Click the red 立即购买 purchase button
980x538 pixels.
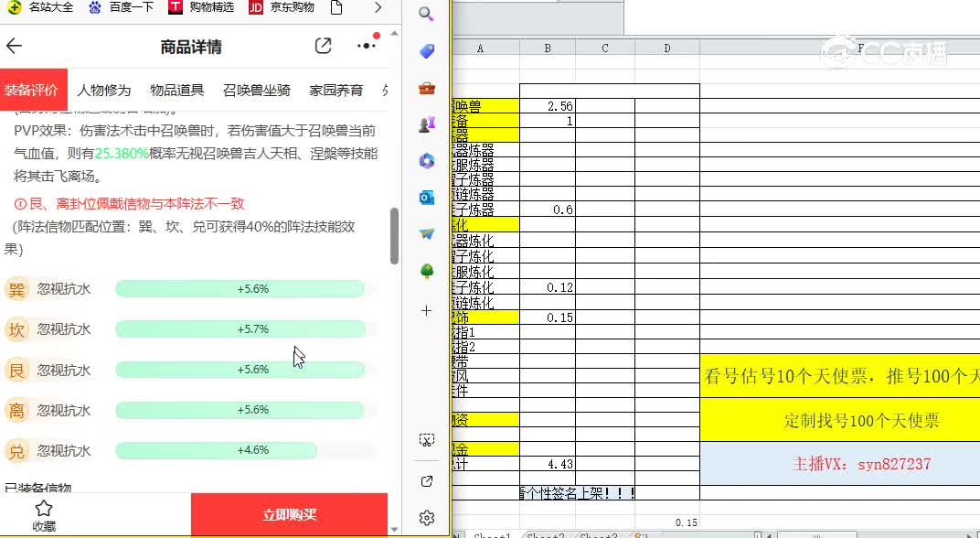pyautogui.click(x=291, y=514)
